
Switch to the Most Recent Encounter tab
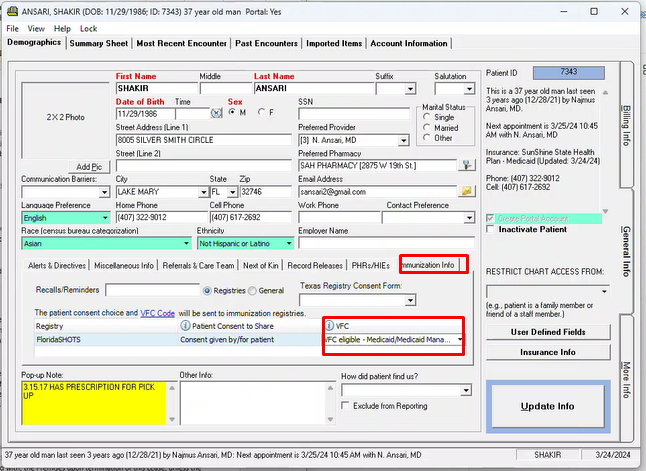tap(182, 44)
